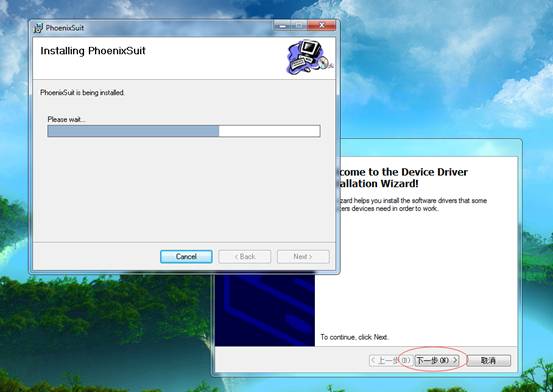The width and height of the screenshot is (553, 392).
Task: Close the PhoenixSuit installer with red X
Action: click(x=321, y=26)
